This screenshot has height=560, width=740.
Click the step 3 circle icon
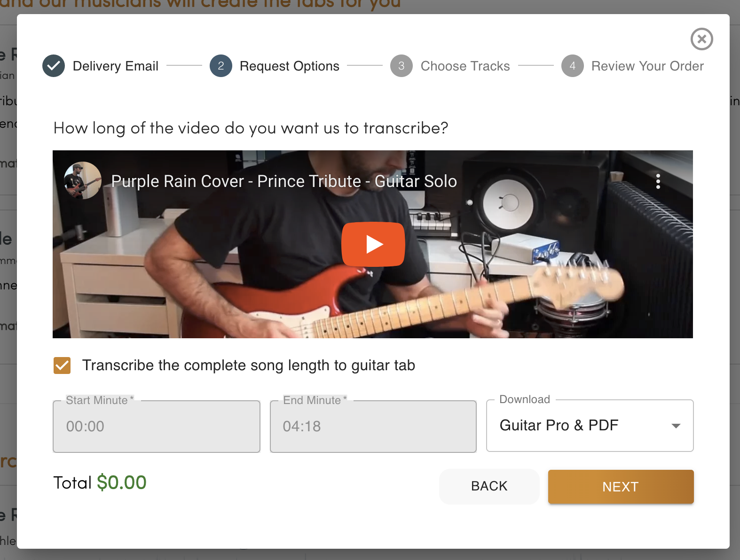coord(401,66)
